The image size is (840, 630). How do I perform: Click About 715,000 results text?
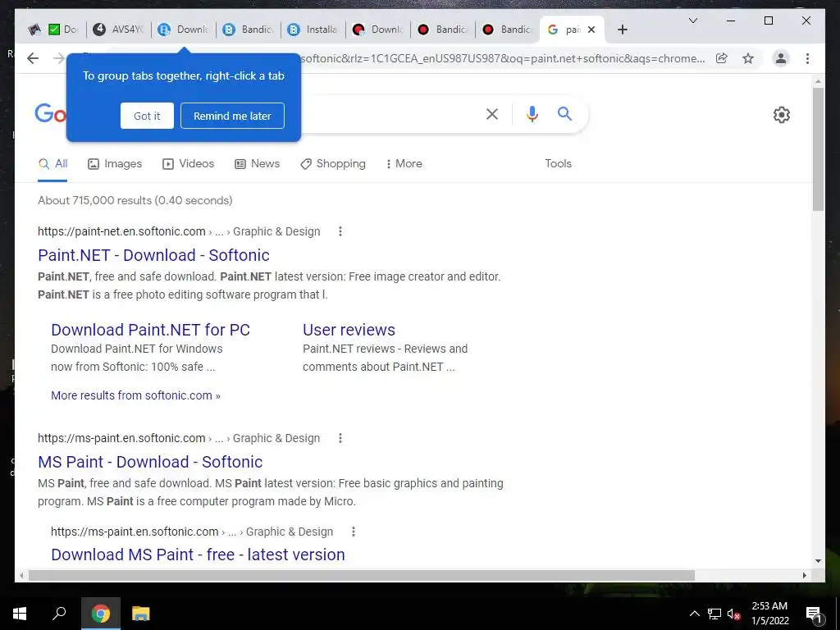click(135, 200)
